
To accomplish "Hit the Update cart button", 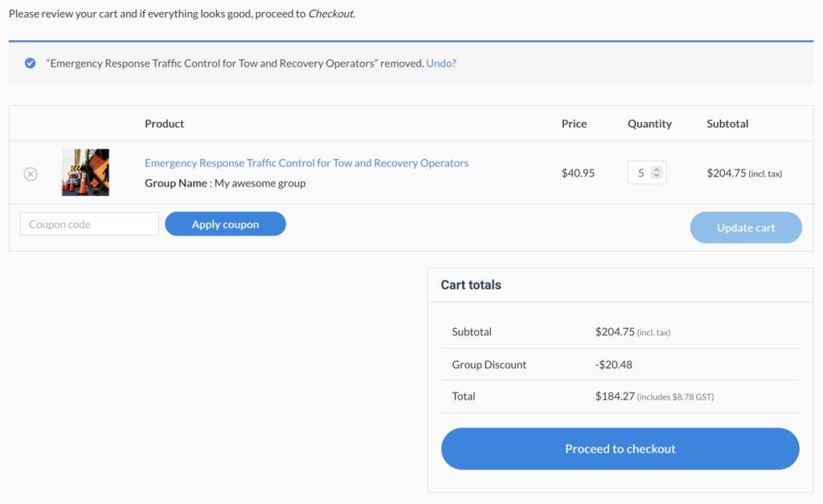I will click(746, 227).
